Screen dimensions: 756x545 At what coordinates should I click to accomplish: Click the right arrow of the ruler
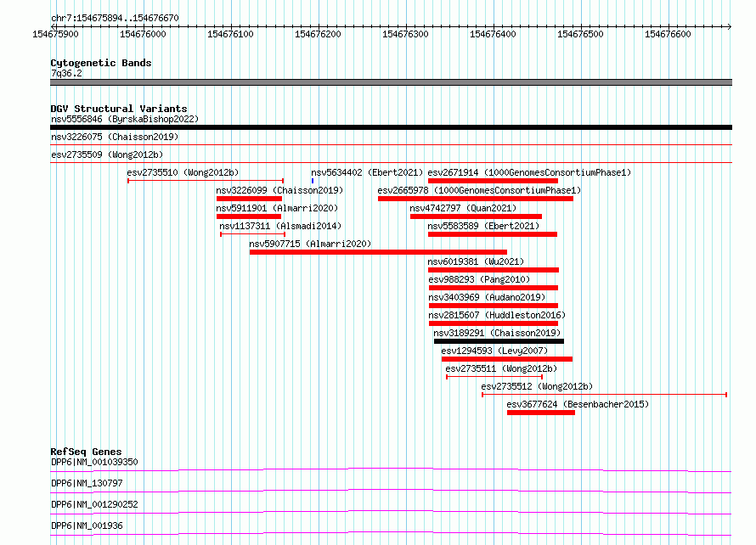click(x=730, y=27)
